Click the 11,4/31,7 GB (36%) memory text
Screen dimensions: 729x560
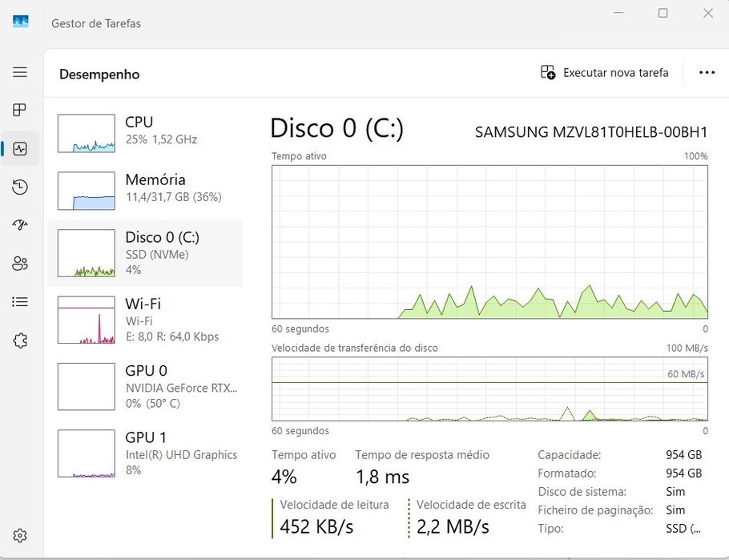(x=174, y=197)
